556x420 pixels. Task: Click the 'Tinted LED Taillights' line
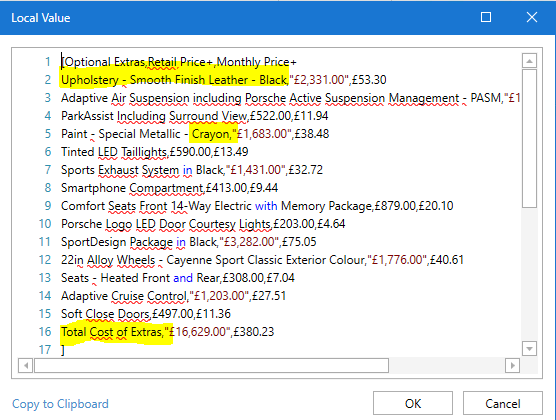click(154, 152)
